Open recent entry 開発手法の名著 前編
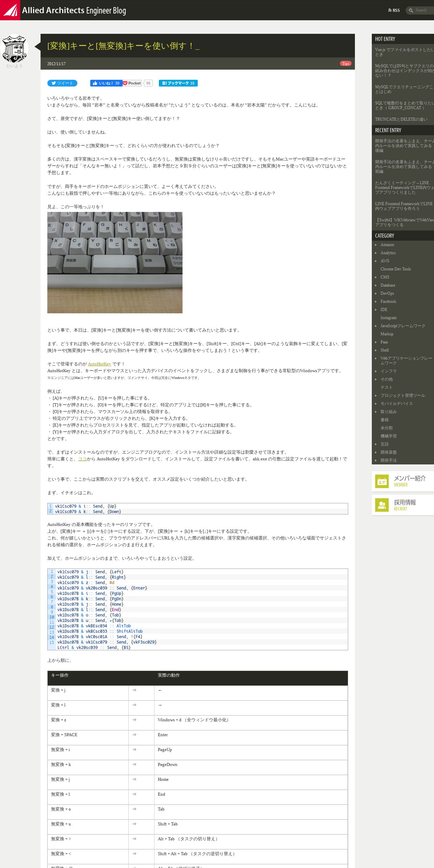Image resolution: width=434 pixels, height=868 pixels. pos(404,167)
